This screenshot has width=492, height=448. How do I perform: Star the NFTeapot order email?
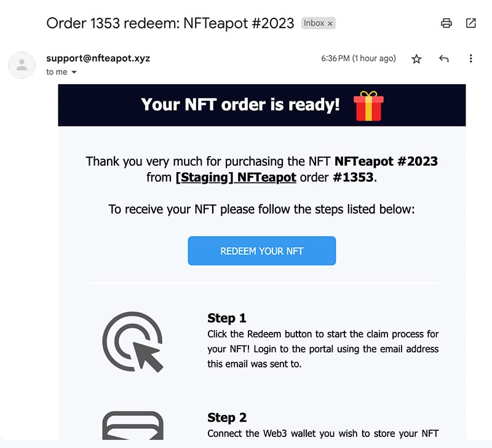pos(416,59)
